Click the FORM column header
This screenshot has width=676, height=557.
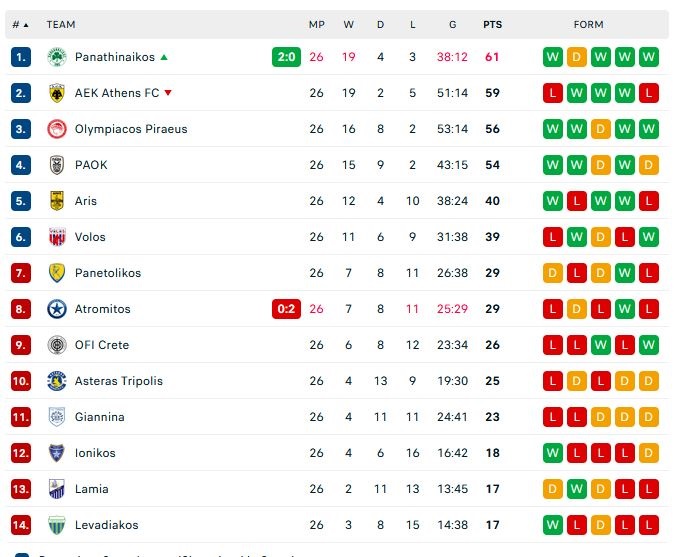pyautogui.click(x=588, y=25)
